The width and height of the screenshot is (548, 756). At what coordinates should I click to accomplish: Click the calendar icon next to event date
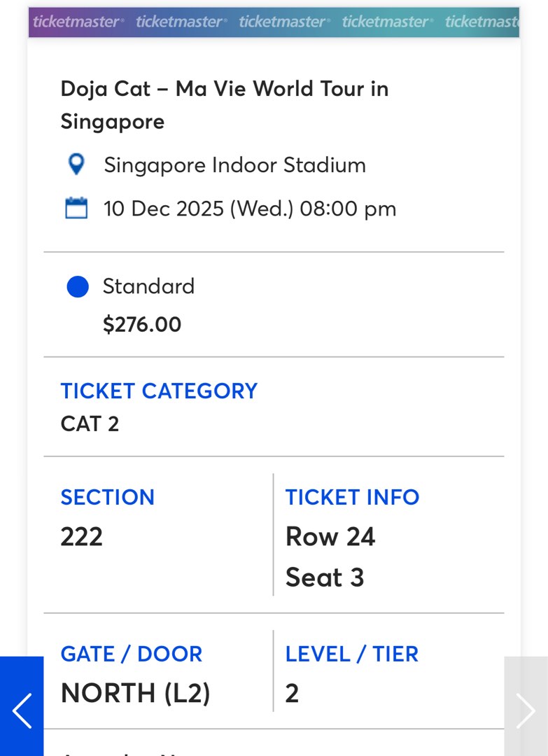pos(76,208)
